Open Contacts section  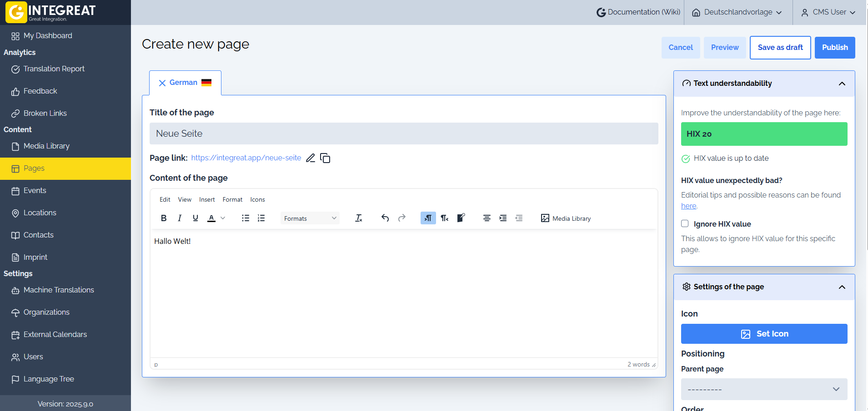pos(65,235)
